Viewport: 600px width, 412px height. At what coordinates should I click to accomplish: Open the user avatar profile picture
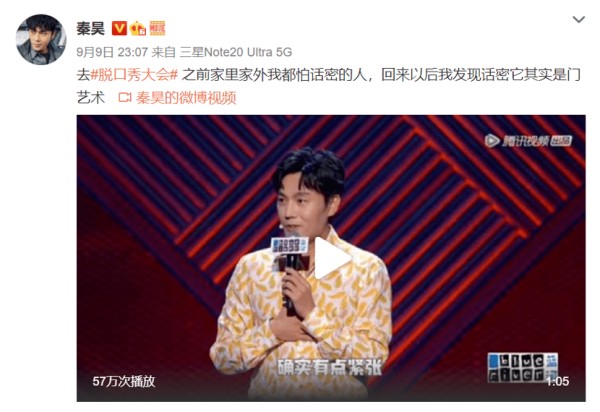pyautogui.click(x=41, y=40)
